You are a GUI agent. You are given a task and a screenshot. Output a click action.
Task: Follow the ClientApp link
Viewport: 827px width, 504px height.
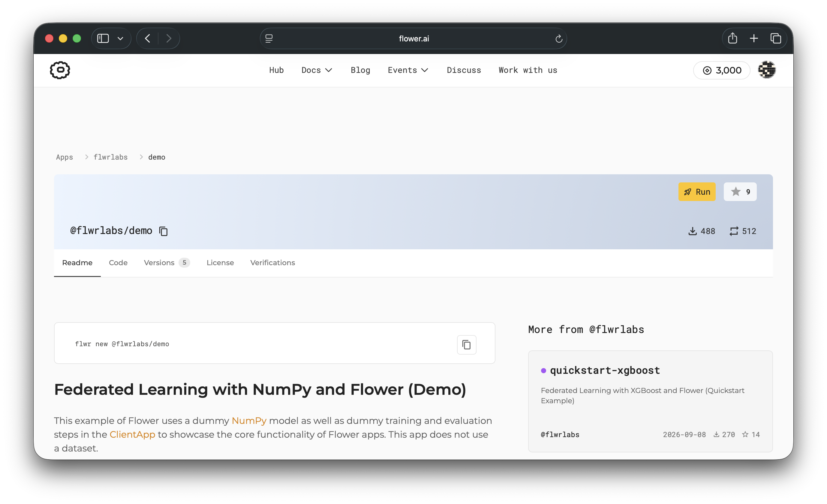pos(132,434)
